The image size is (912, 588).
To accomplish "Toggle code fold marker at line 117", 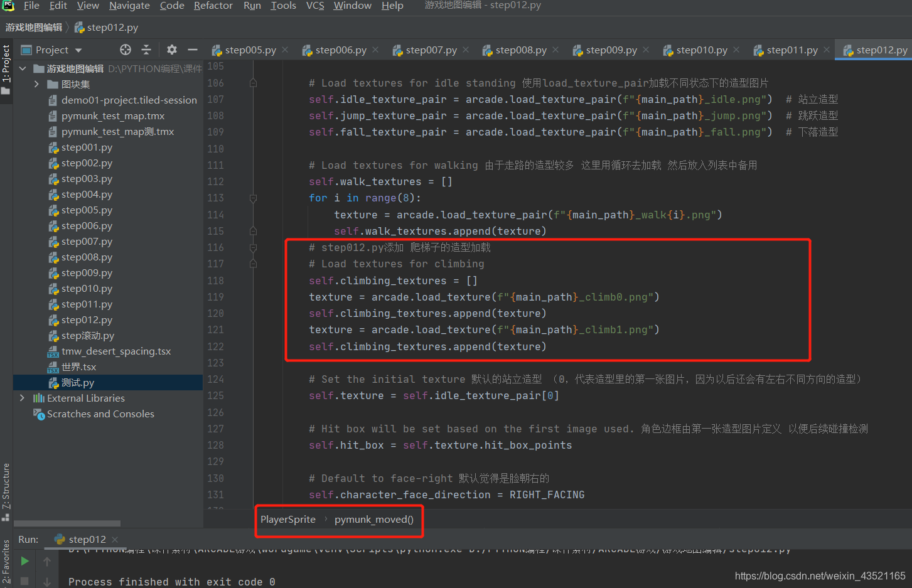I will tap(253, 264).
